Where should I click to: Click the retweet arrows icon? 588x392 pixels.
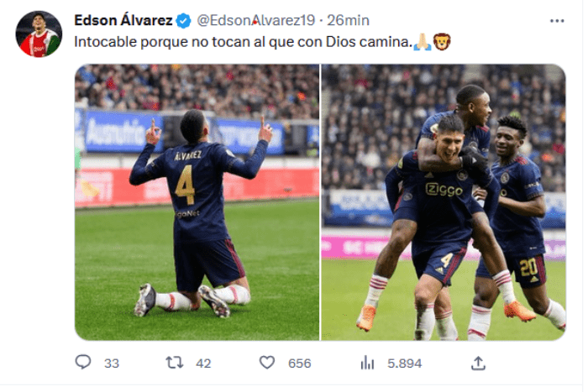(x=175, y=363)
